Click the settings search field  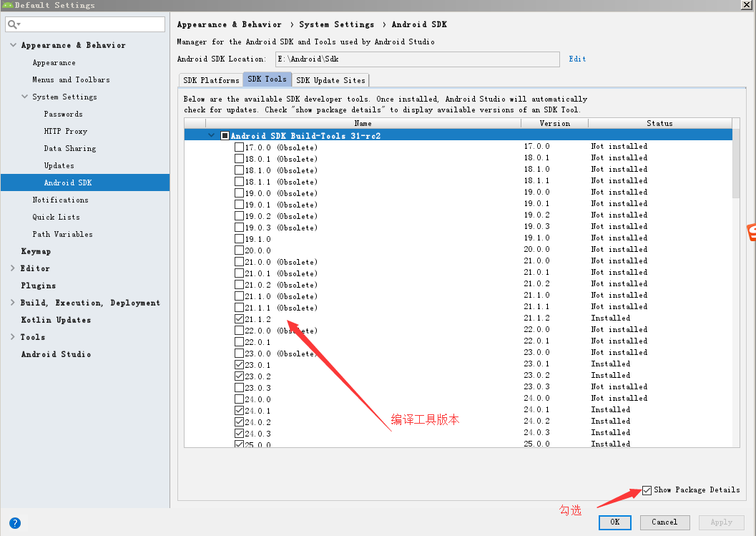(x=85, y=24)
